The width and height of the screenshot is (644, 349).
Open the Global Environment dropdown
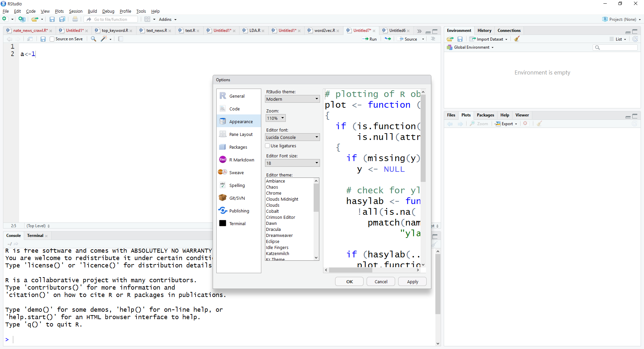(471, 47)
